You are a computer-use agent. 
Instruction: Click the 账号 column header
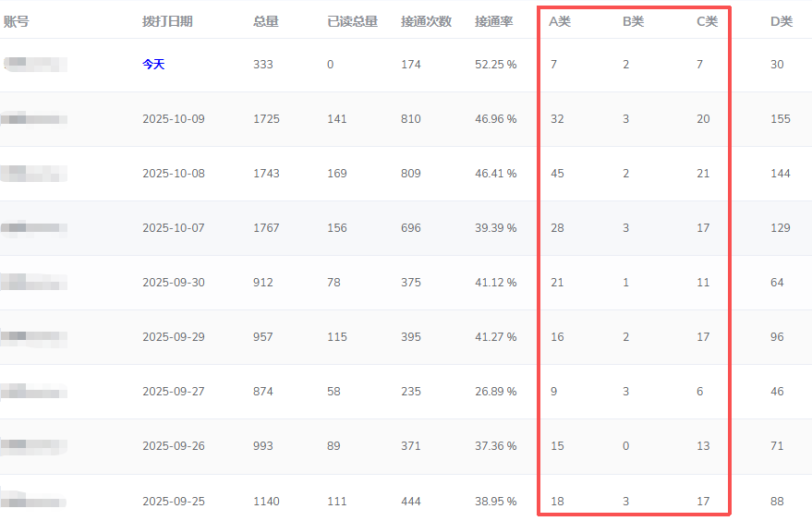click(17, 21)
